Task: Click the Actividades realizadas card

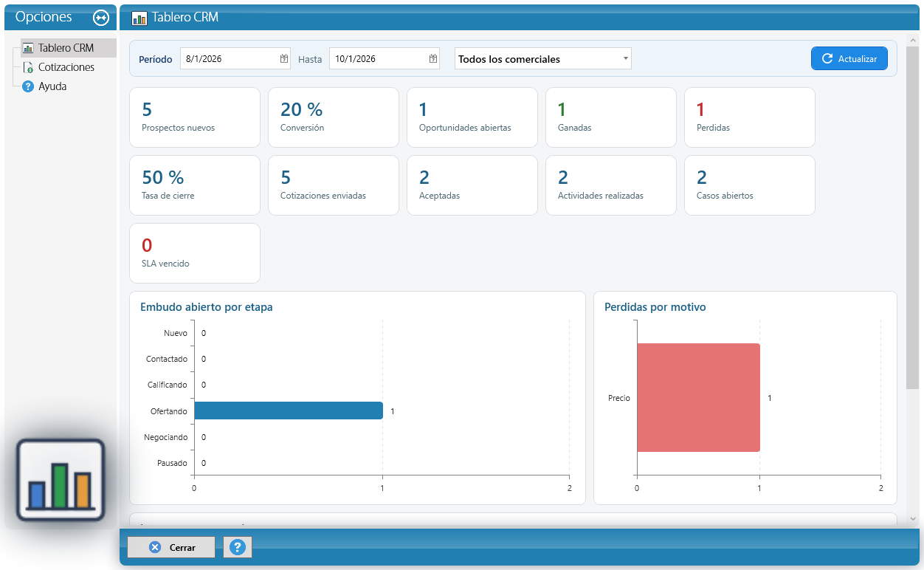Action: [x=611, y=185]
